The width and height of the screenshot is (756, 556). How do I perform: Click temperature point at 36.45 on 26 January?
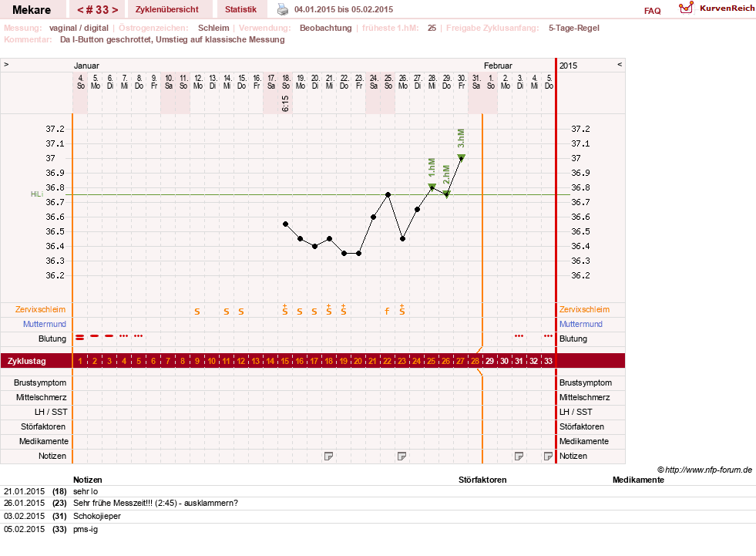402,238
